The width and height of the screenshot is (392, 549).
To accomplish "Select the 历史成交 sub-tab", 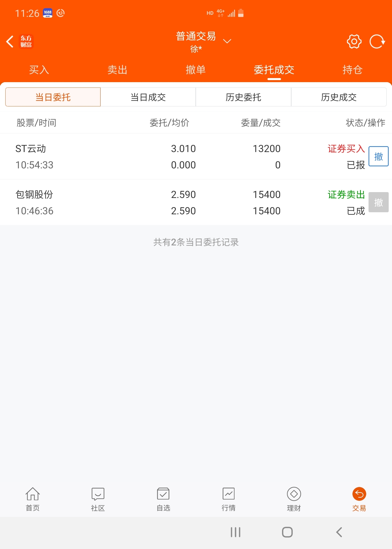I will (x=339, y=97).
